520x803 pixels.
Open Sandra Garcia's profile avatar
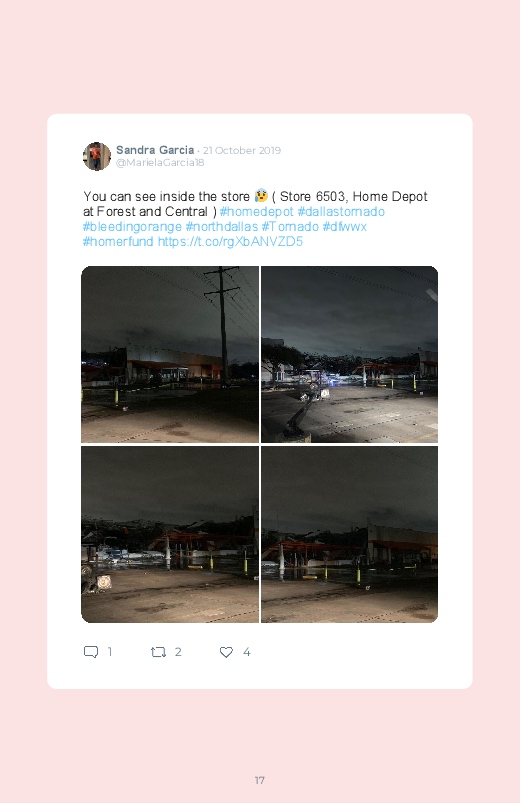[97, 156]
